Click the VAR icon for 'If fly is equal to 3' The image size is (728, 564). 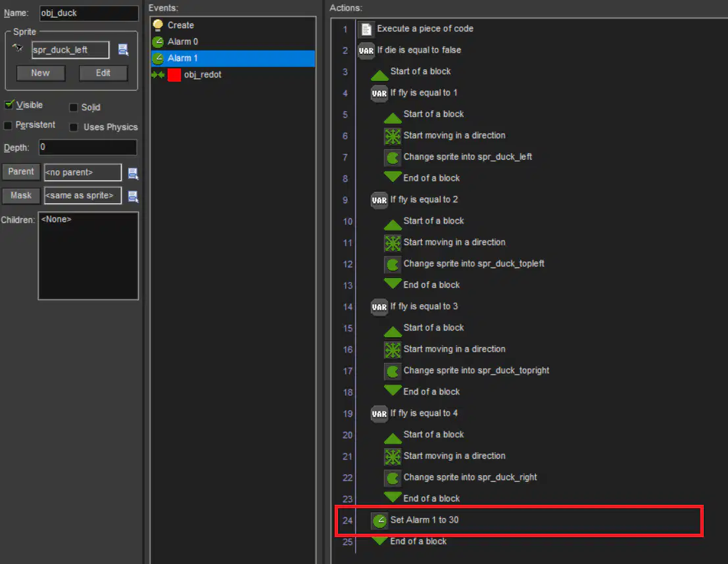379,306
